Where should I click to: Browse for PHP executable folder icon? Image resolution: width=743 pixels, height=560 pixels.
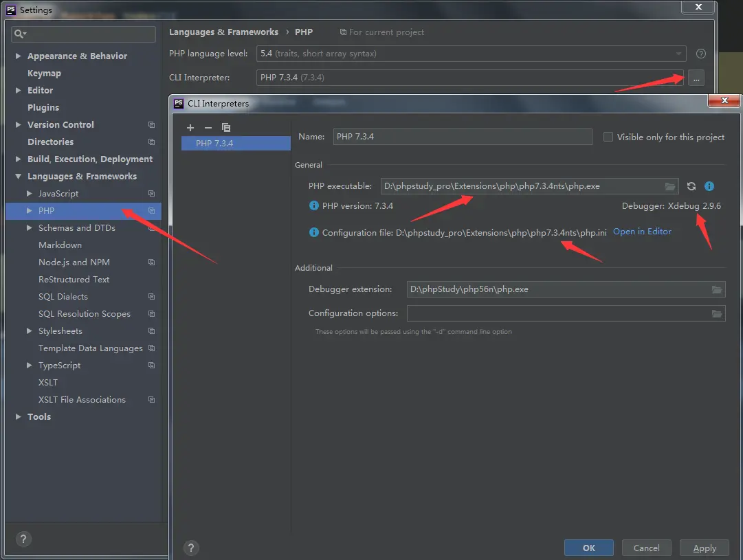[670, 186]
